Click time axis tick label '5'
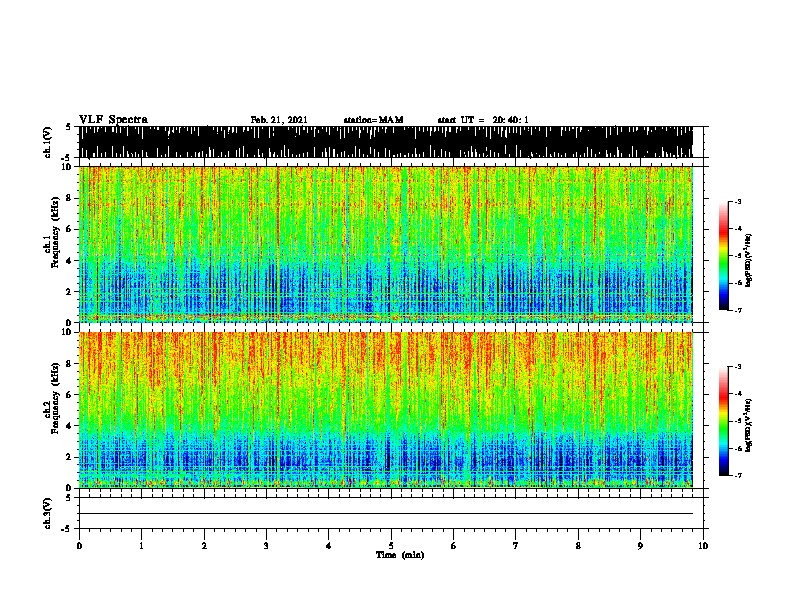This screenshot has width=792, height=612. [x=391, y=546]
